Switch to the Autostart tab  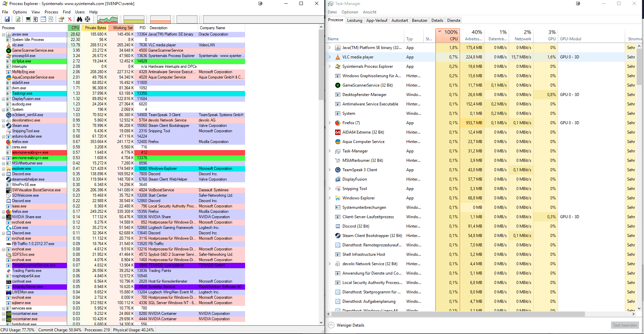pyautogui.click(x=400, y=20)
